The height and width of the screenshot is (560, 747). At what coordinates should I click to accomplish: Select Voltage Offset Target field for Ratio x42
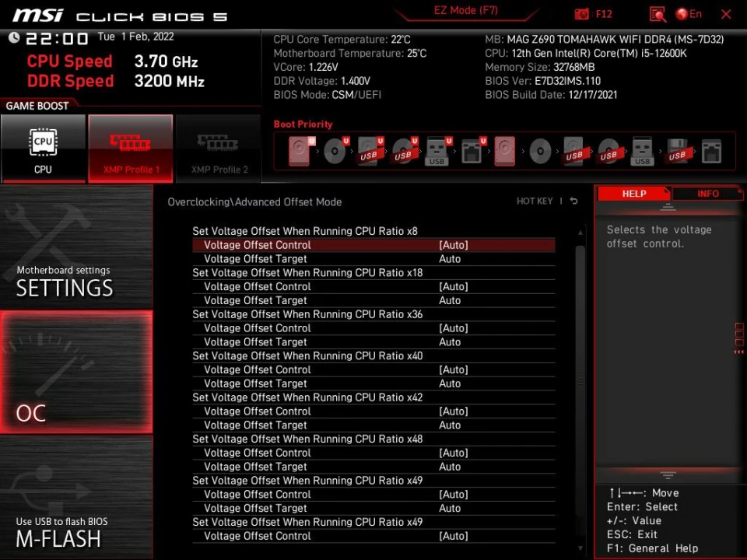tap(373, 425)
